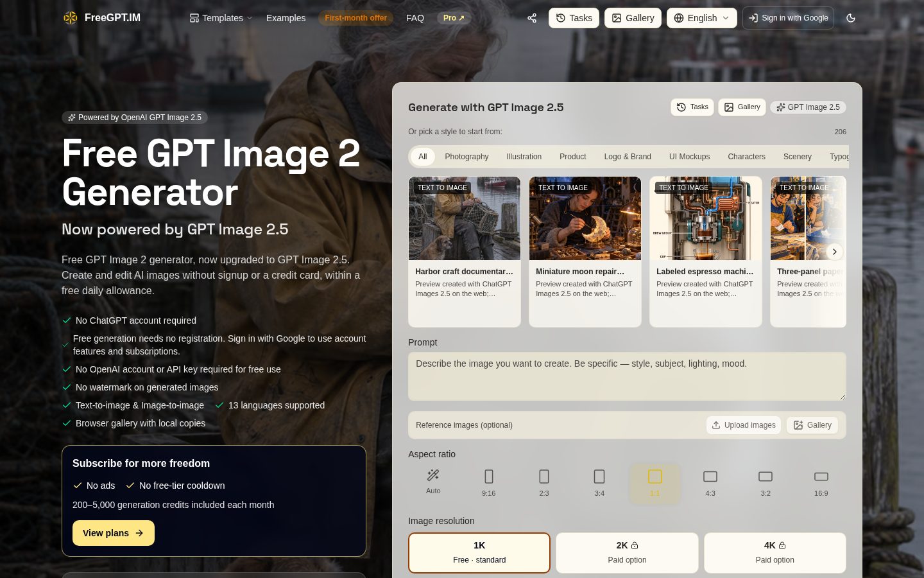
Task: Select 1:1 aspect ratio
Action: [654, 482]
